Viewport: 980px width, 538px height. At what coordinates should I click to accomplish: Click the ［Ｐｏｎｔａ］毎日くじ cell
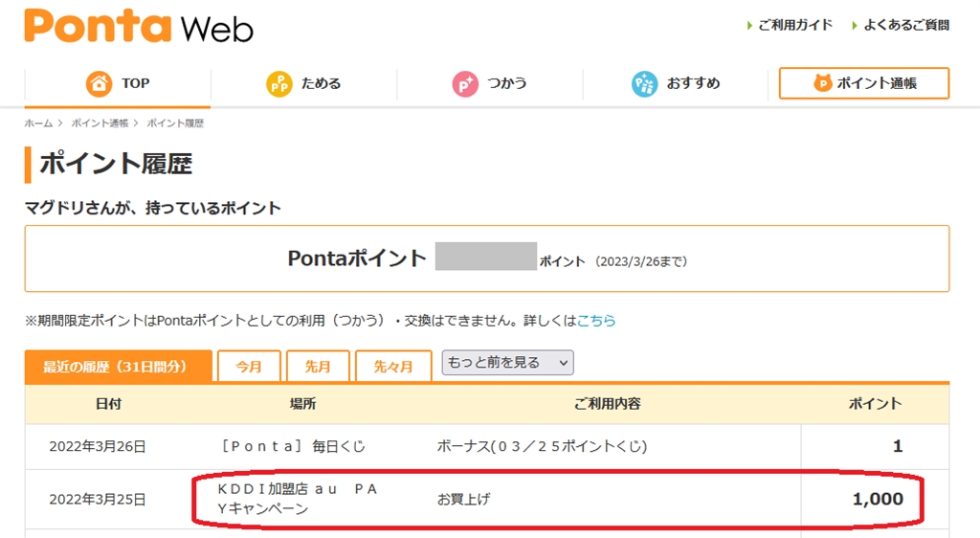(x=293, y=446)
